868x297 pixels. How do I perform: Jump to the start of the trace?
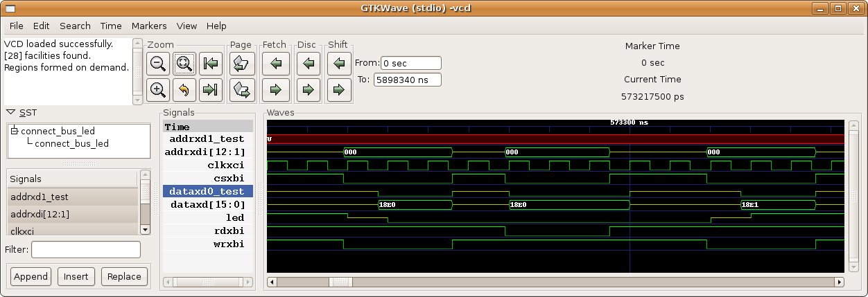point(209,64)
